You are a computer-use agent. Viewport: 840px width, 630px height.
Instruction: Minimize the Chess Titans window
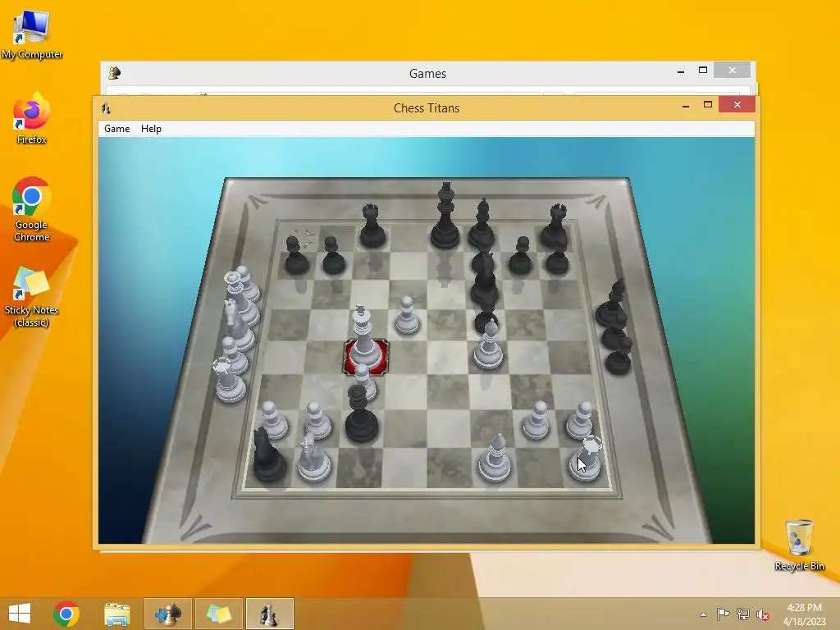(x=685, y=106)
